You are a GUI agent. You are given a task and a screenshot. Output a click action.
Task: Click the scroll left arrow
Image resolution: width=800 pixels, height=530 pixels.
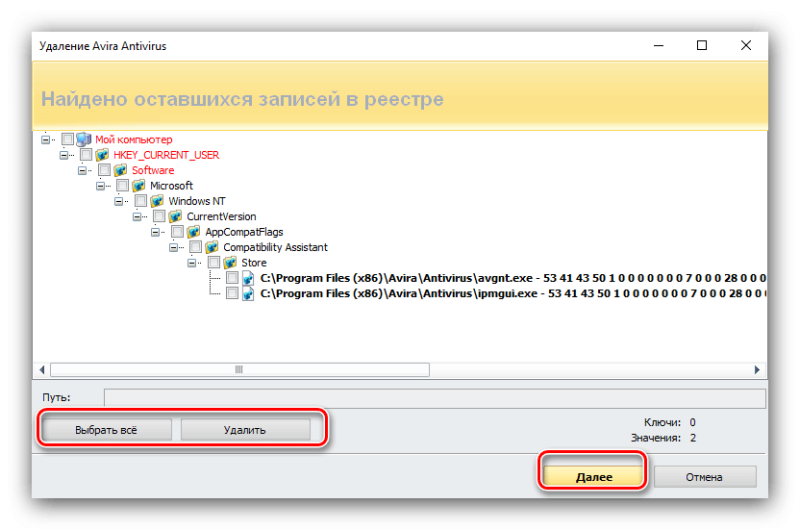point(42,369)
